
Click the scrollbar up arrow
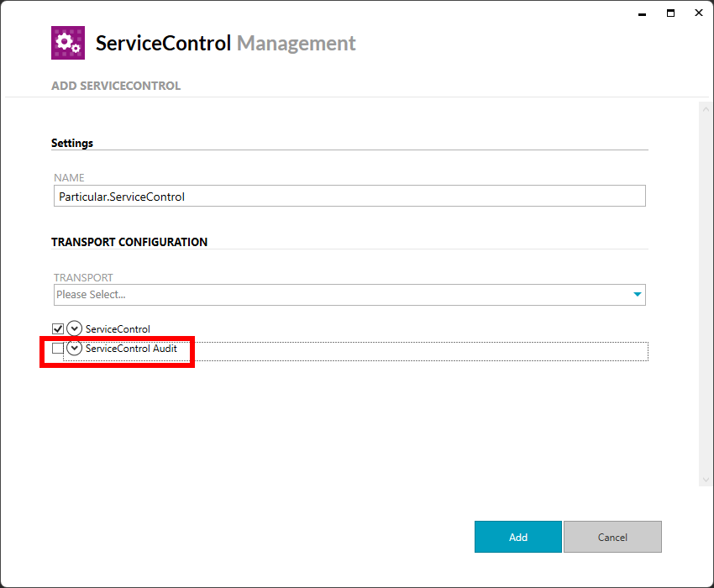[x=706, y=109]
